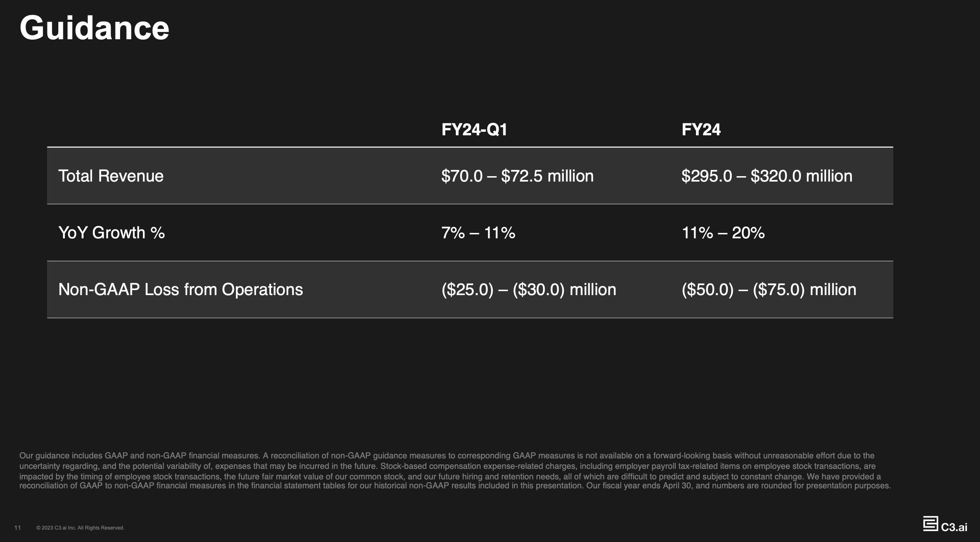980x542 pixels.
Task: Click the ($25.0) – ($30.0) million cell
Action: point(528,290)
